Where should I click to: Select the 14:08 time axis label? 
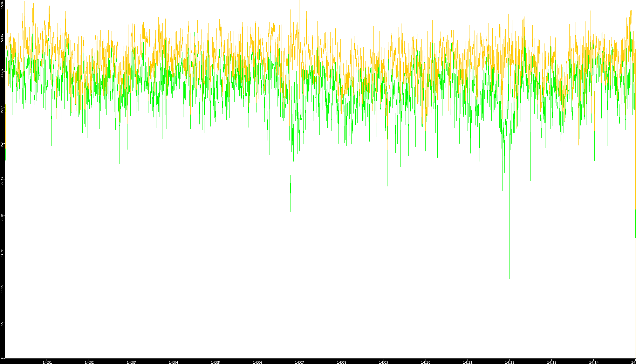tap(341, 362)
